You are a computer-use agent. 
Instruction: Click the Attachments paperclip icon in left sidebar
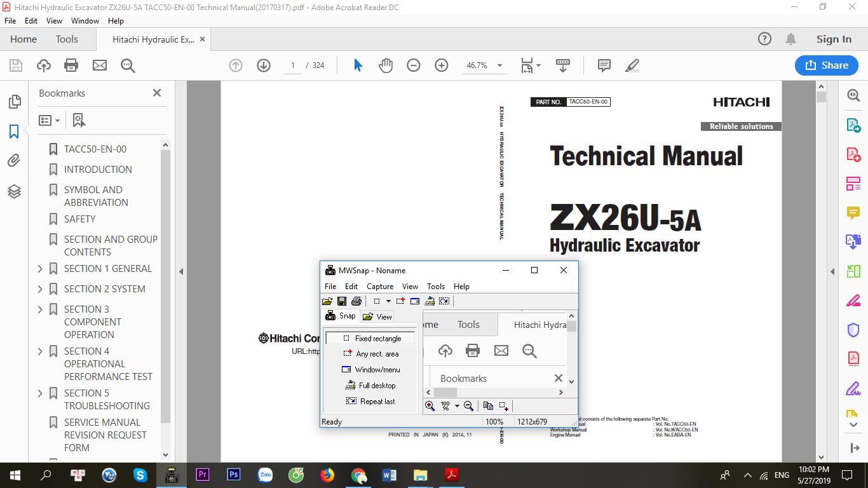[14, 161]
